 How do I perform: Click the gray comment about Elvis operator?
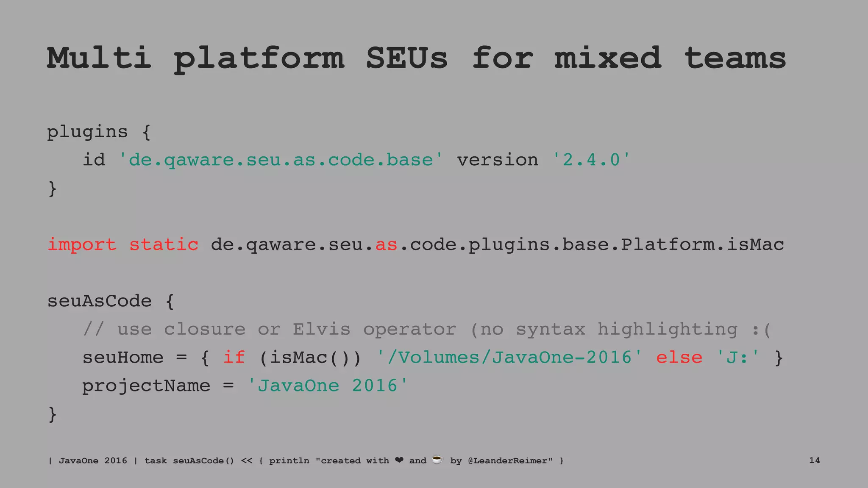pyautogui.click(x=427, y=330)
